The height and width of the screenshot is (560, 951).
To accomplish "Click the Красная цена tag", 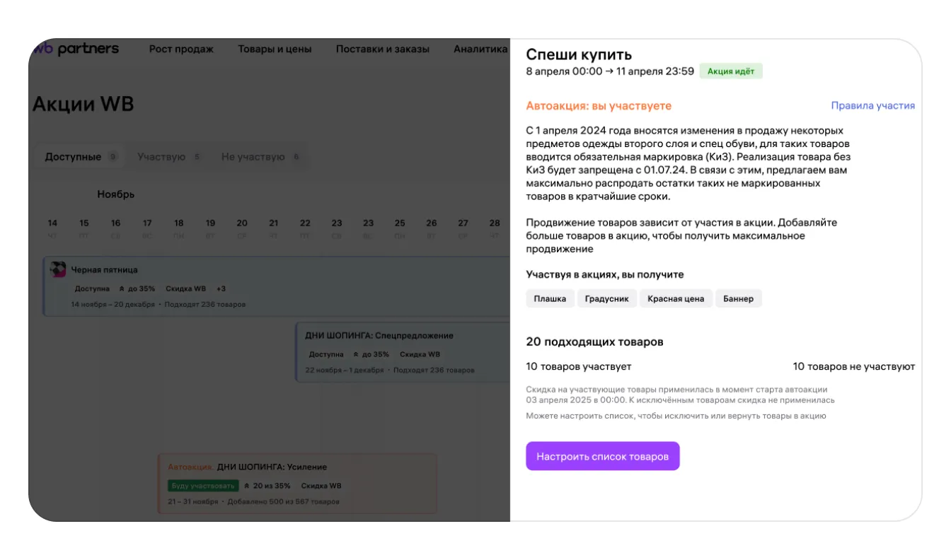I will click(676, 298).
